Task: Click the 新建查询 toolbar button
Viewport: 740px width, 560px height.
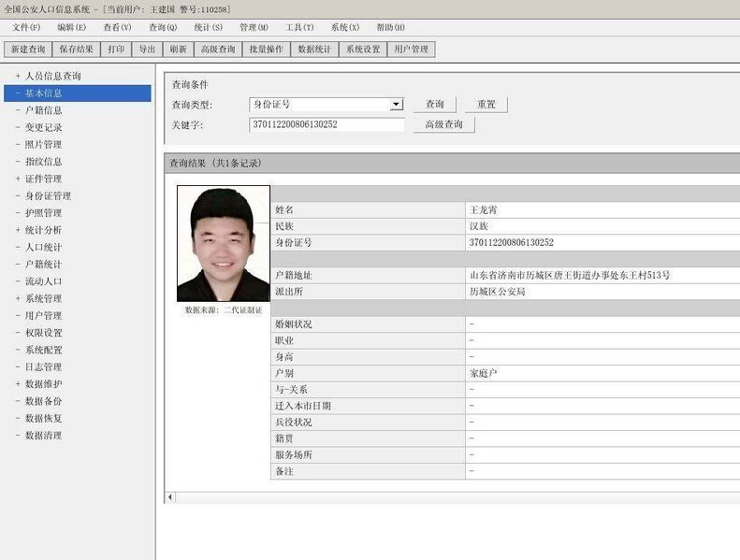Action: coord(28,49)
